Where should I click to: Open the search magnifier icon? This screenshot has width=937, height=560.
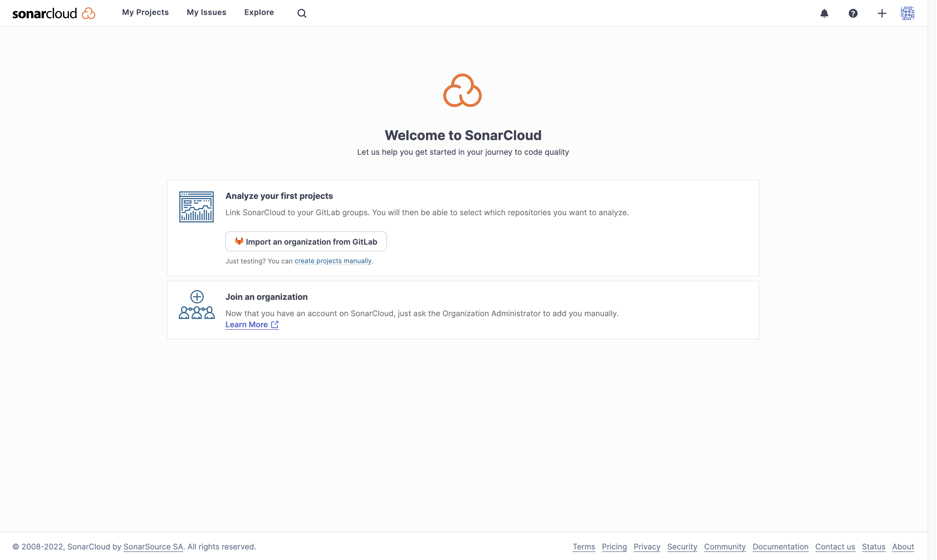click(302, 13)
